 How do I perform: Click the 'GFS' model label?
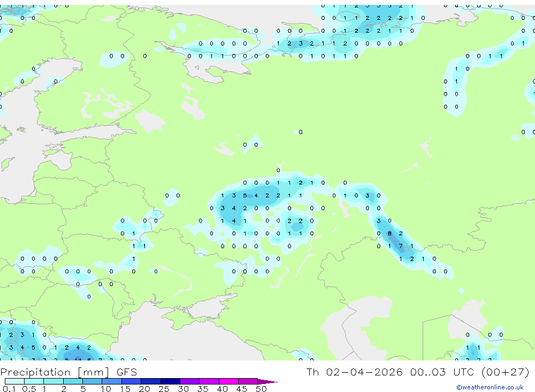point(127,372)
